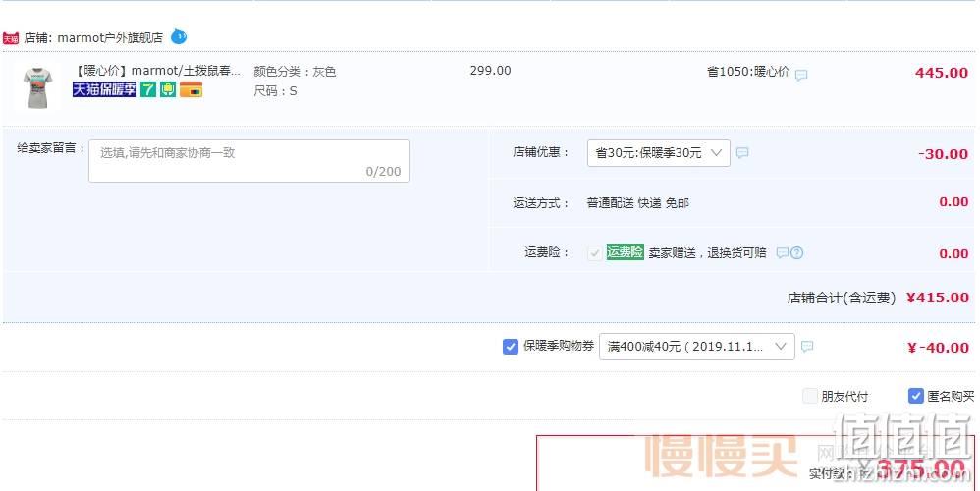The image size is (980, 491).
Task: Click the message to seller text field
Action: pyautogui.click(x=249, y=161)
